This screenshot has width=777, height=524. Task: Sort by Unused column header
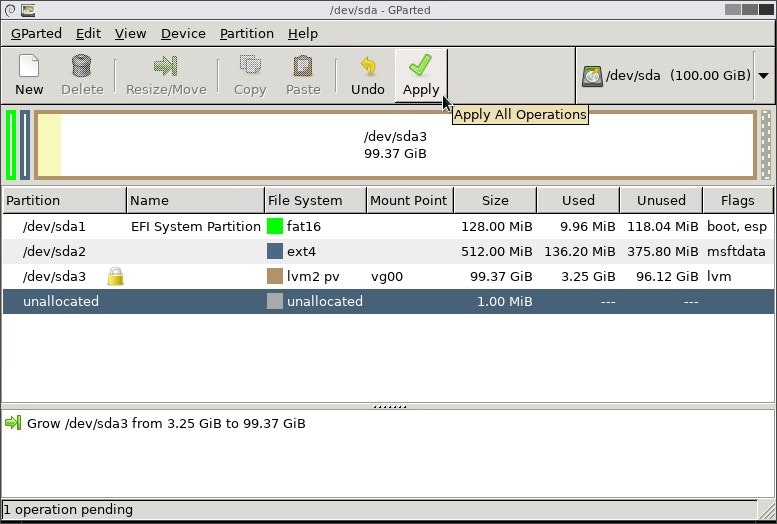(661, 200)
